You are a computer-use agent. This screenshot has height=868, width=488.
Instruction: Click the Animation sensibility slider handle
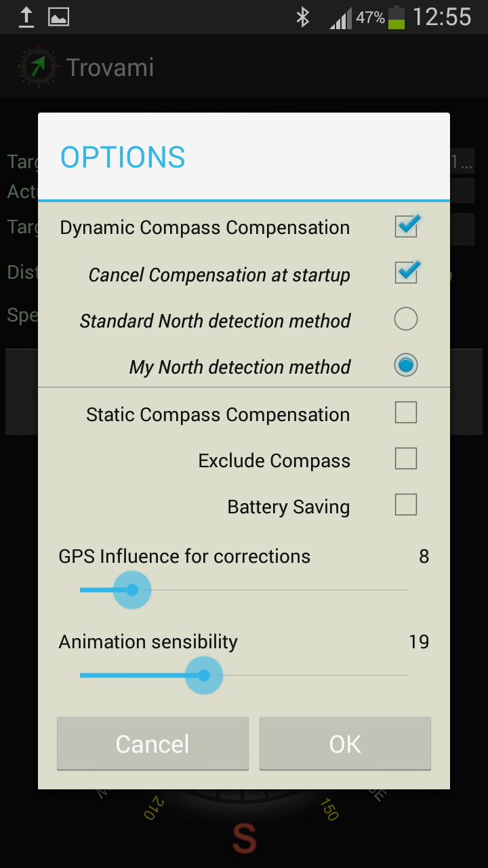click(x=204, y=675)
